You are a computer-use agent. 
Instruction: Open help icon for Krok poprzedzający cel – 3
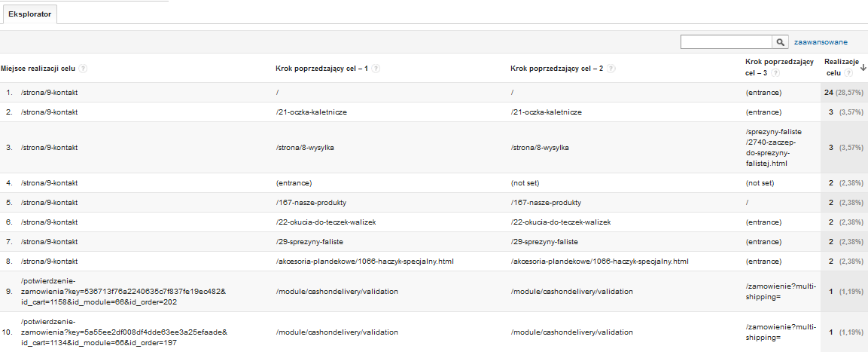coord(775,73)
